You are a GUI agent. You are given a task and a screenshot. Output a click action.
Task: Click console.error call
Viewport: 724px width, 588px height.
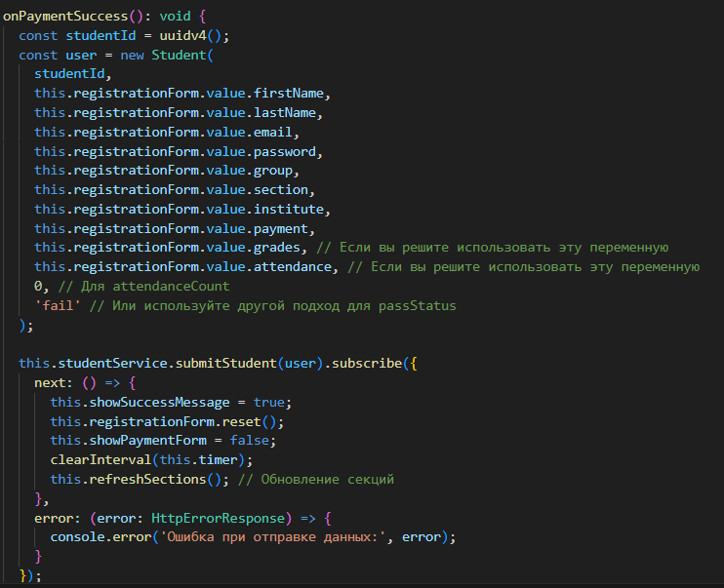[x=253, y=536]
